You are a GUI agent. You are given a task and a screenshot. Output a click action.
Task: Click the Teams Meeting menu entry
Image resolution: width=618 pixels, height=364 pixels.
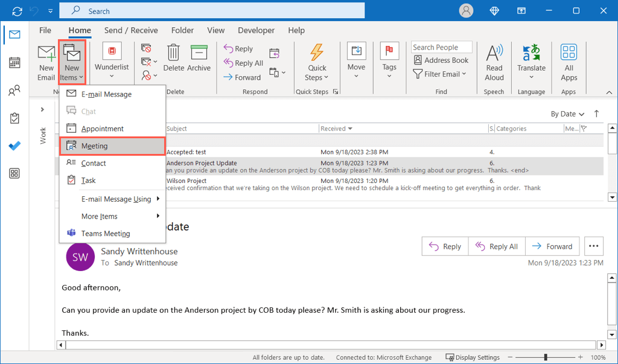(112, 234)
